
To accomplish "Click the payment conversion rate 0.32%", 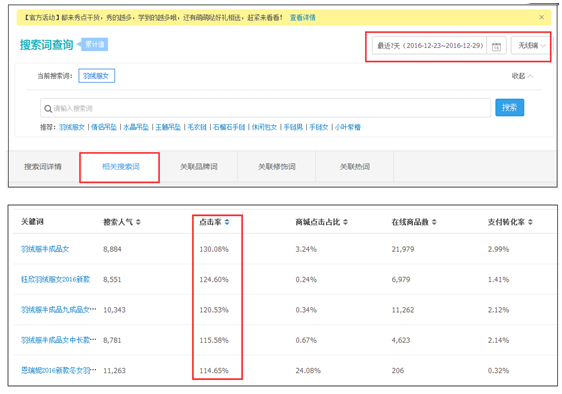I will click(x=498, y=371).
